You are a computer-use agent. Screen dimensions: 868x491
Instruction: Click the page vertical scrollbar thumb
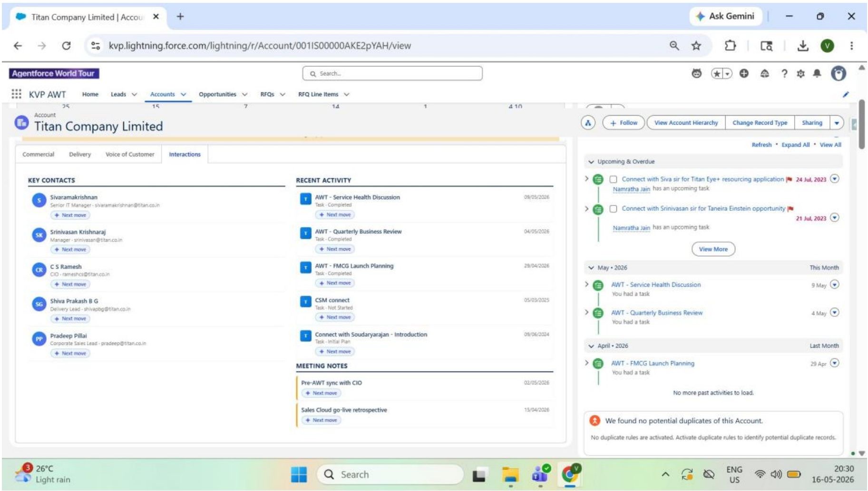pyautogui.click(x=862, y=125)
